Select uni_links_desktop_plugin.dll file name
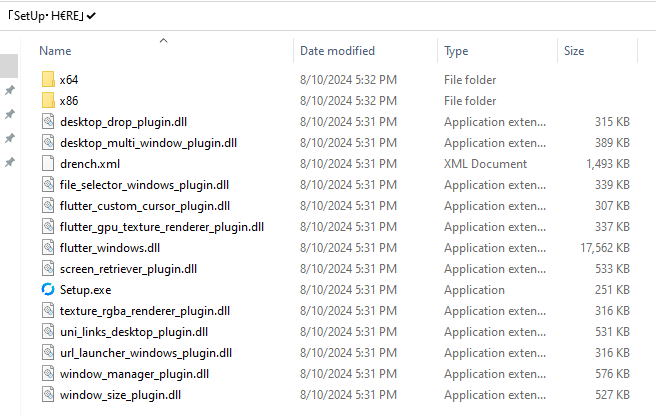The width and height of the screenshot is (656, 416). click(134, 332)
